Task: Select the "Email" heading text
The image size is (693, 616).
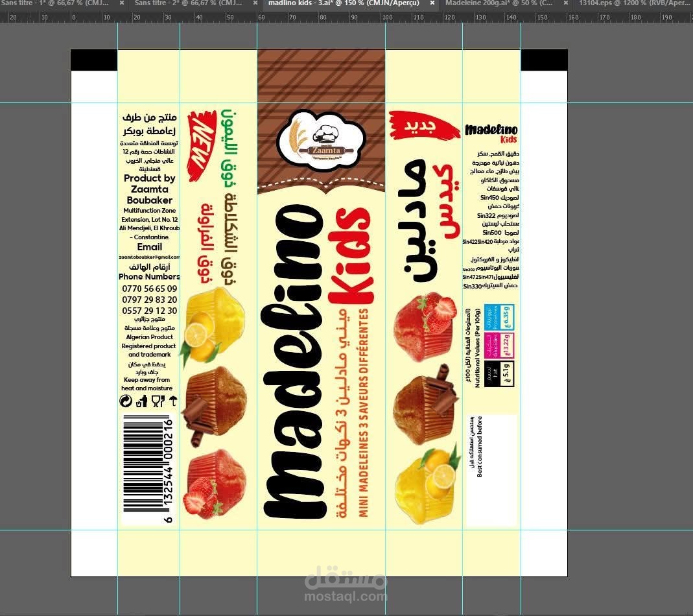Action: click(149, 247)
